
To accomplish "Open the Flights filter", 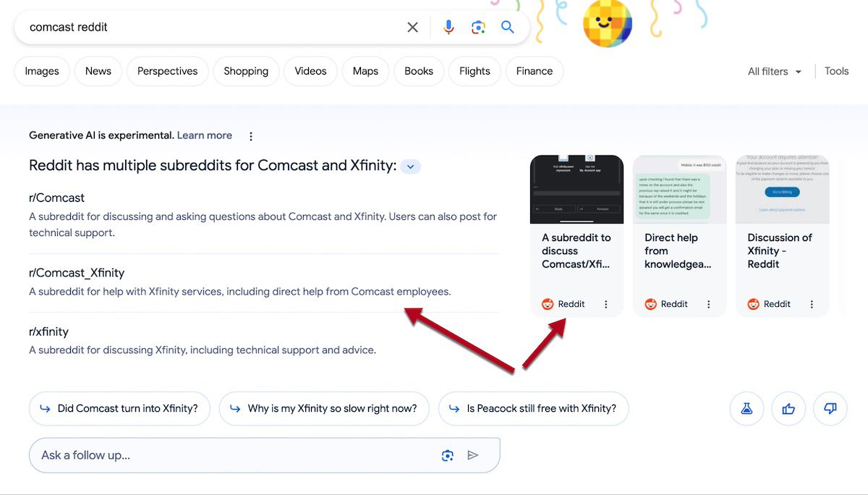I will 475,71.
